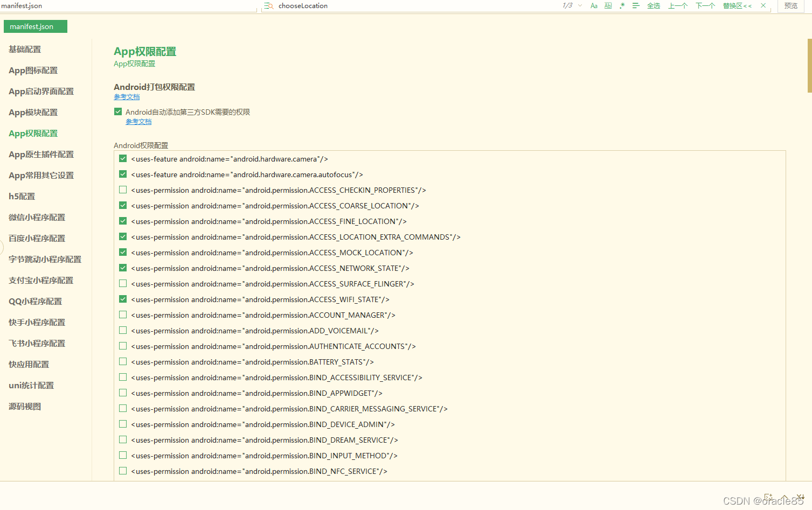Enable BATTERY_STATS permission
The width and height of the screenshot is (812, 510).
(x=123, y=361)
